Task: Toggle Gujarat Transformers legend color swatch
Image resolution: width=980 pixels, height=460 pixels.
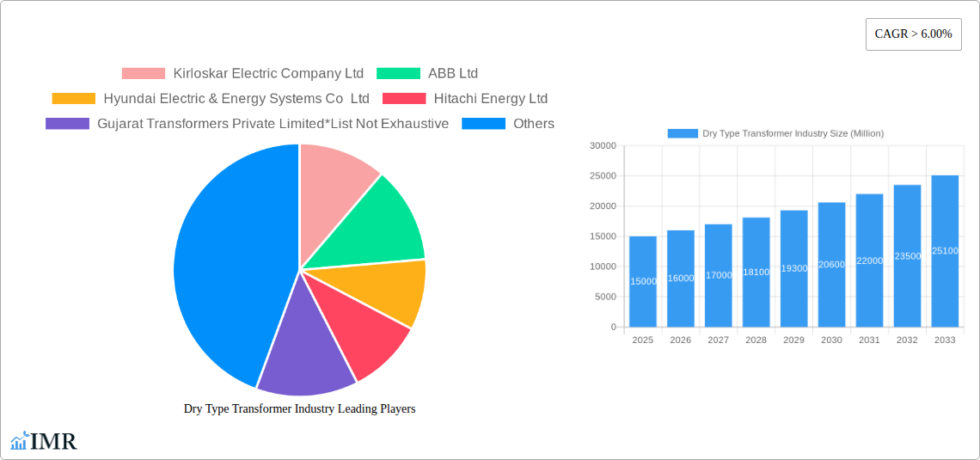Action: pyautogui.click(x=68, y=123)
